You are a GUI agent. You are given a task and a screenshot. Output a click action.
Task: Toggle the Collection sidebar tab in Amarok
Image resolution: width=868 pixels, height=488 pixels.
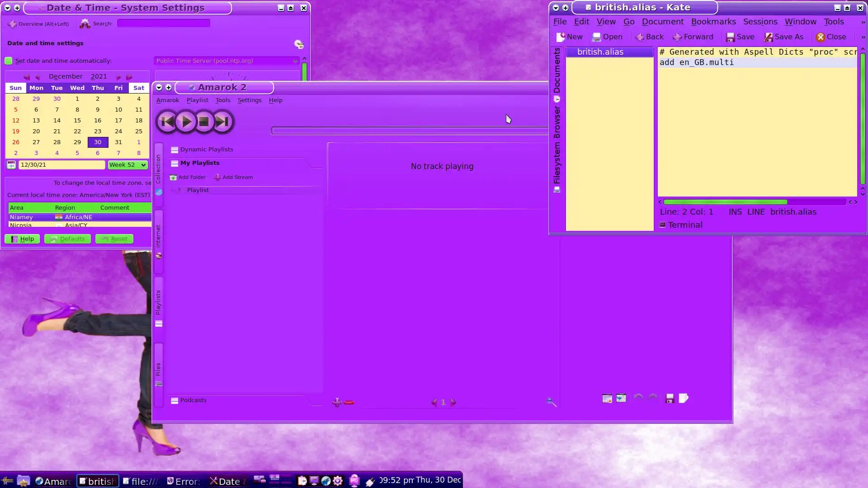pos(158,174)
